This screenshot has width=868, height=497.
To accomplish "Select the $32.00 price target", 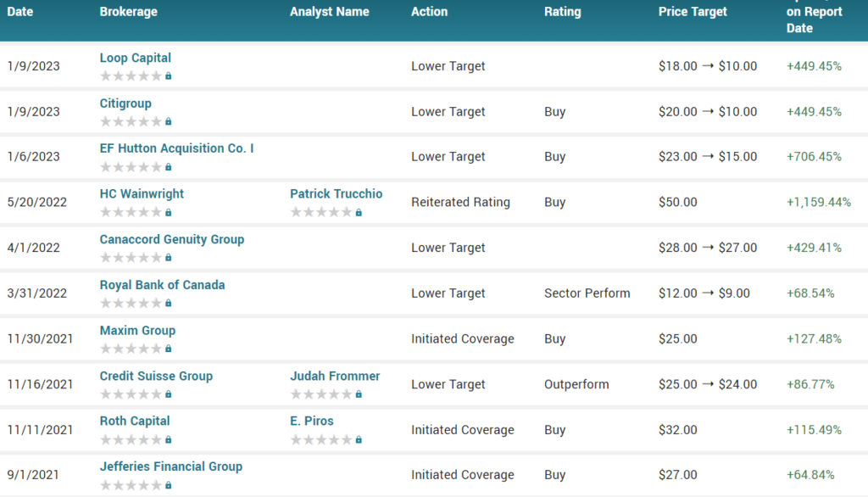I will pyautogui.click(x=678, y=430).
